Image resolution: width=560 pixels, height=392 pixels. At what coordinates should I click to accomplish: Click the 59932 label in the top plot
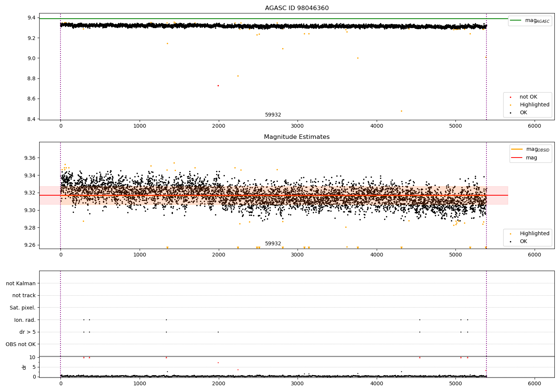coord(273,115)
